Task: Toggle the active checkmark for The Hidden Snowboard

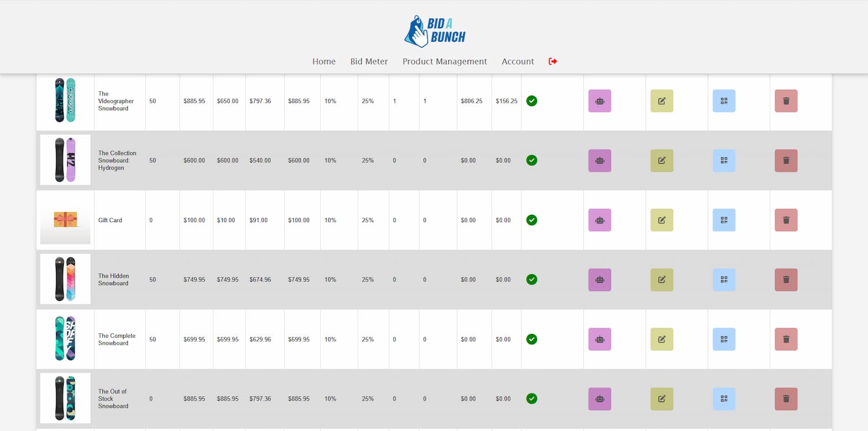Action: pos(532,280)
